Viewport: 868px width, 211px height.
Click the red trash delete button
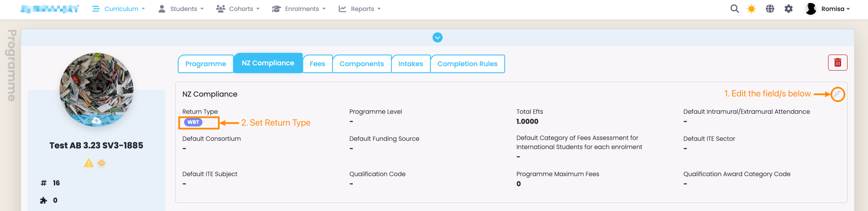click(837, 63)
